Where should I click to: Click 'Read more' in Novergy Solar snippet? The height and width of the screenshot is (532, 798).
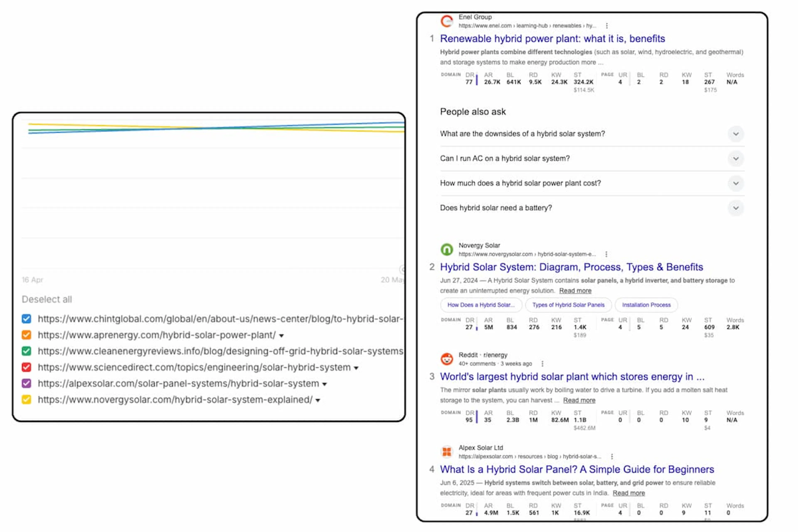pyautogui.click(x=575, y=291)
